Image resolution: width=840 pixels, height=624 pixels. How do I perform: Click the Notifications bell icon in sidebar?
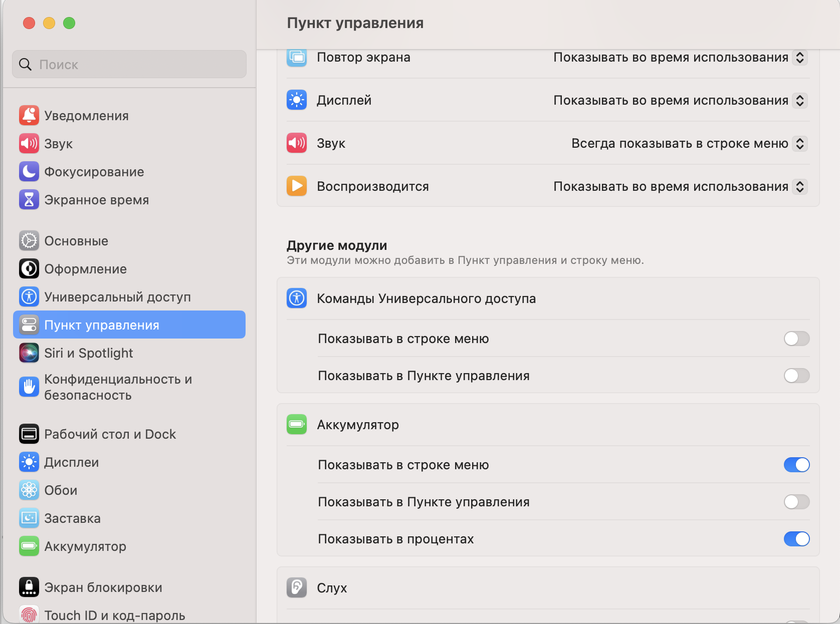pyautogui.click(x=29, y=116)
